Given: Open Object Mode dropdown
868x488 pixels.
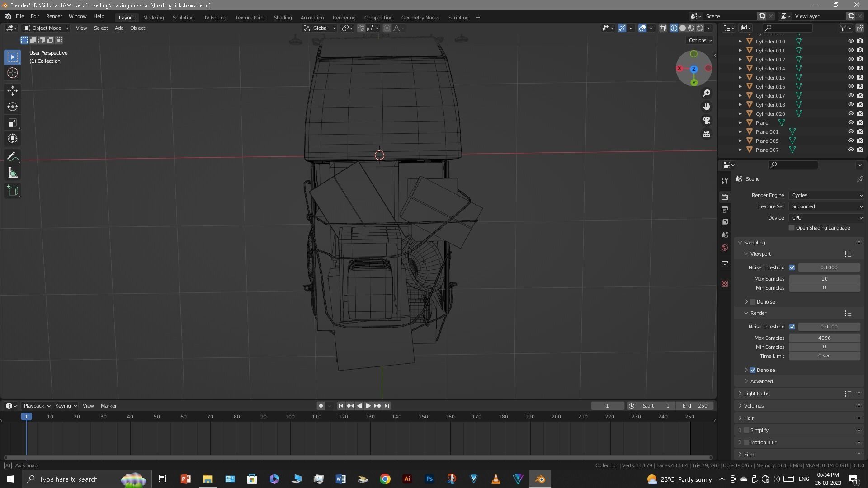Looking at the screenshot, I should pyautogui.click(x=46, y=28).
